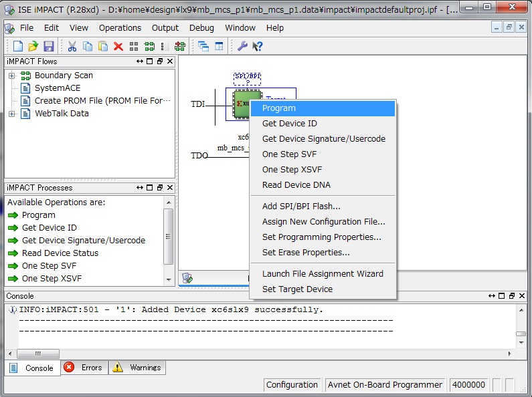This screenshot has height=397, width=532.
Task: Click the Open folder toolbar icon
Action: 33,46
